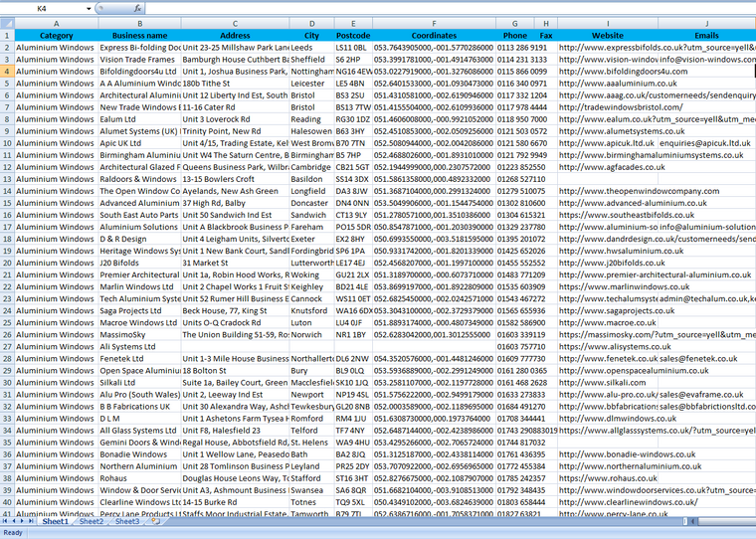Select the Bifoldingdoors4u Ltd cell
Viewport: 756px width, 539px height.
tap(140, 72)
